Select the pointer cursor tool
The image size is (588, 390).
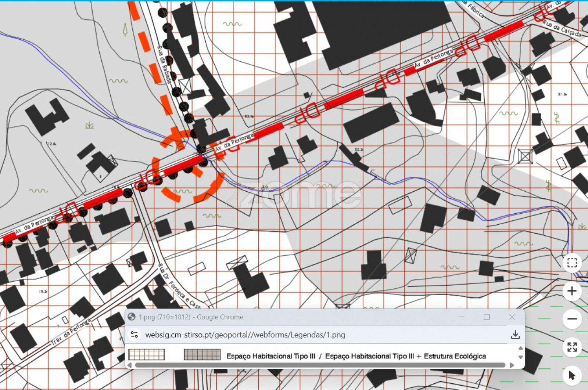point(572,375)
